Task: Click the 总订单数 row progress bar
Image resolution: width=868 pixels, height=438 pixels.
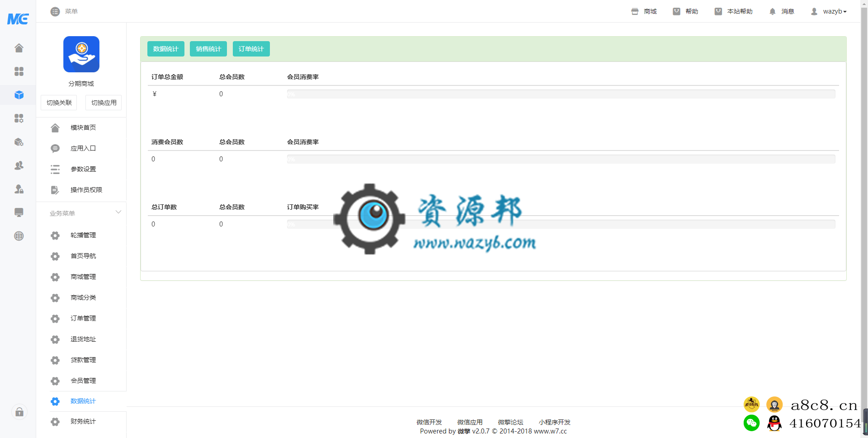Action: pyautogui.click(x=561, y=224)
